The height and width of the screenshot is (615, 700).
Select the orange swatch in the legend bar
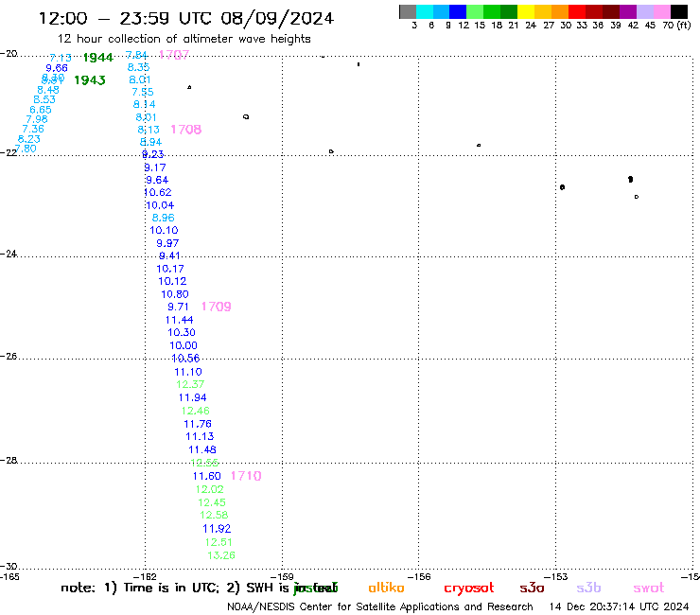coord(560,11)
